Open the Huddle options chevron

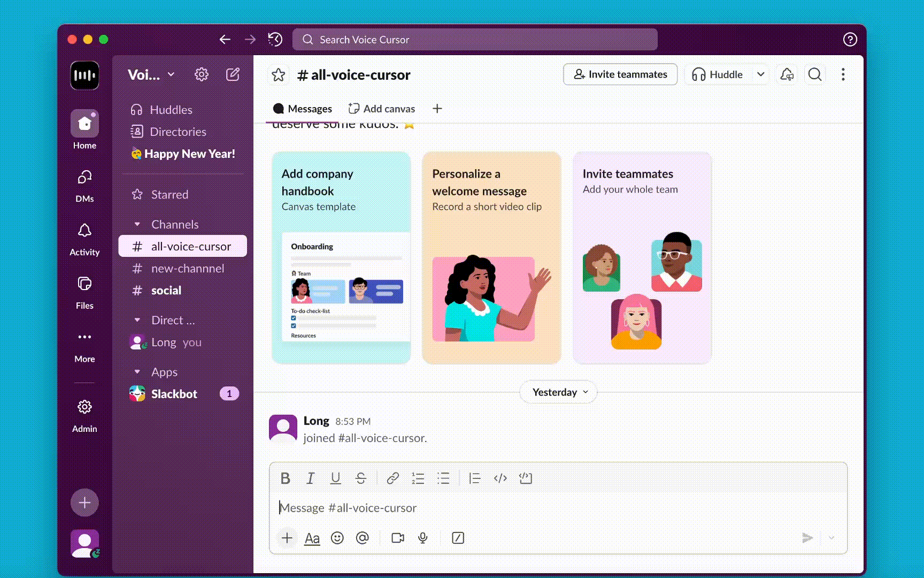coord(761,74)
